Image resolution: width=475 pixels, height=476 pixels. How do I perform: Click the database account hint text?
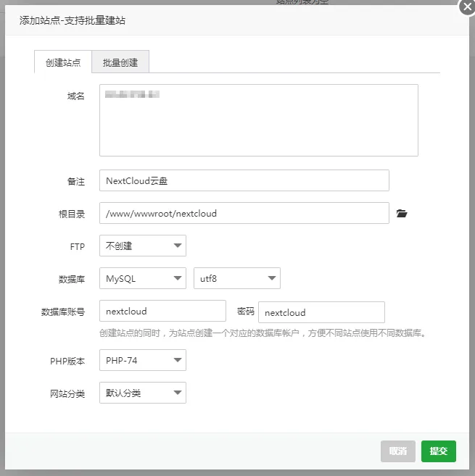[262, 334]
